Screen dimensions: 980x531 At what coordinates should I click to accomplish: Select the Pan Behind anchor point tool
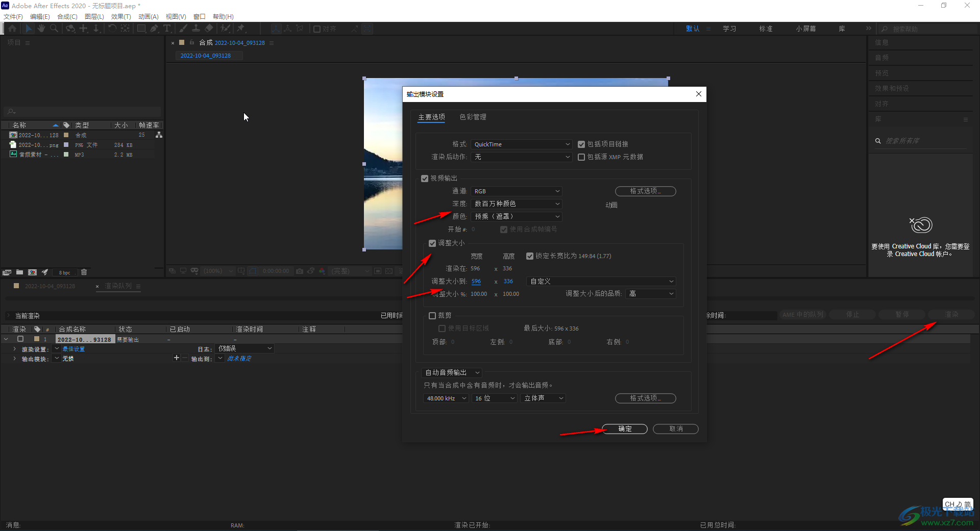[125, 29]
